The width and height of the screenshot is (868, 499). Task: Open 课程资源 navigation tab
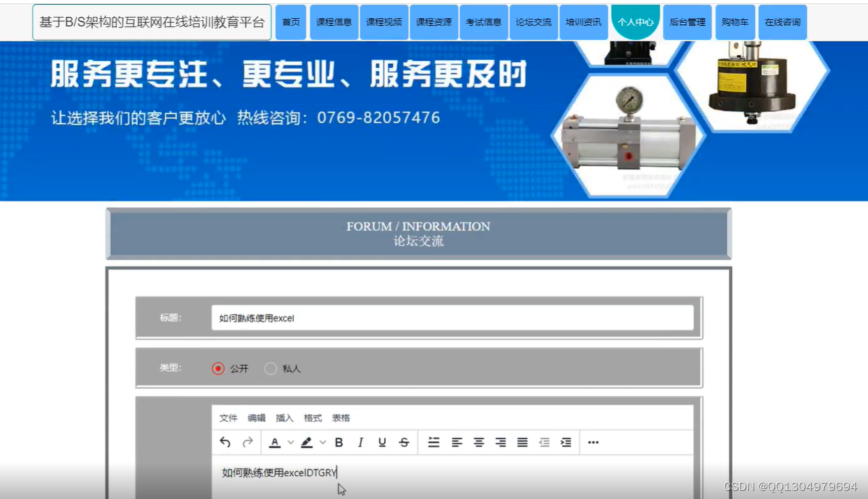(x=434, y=22)
